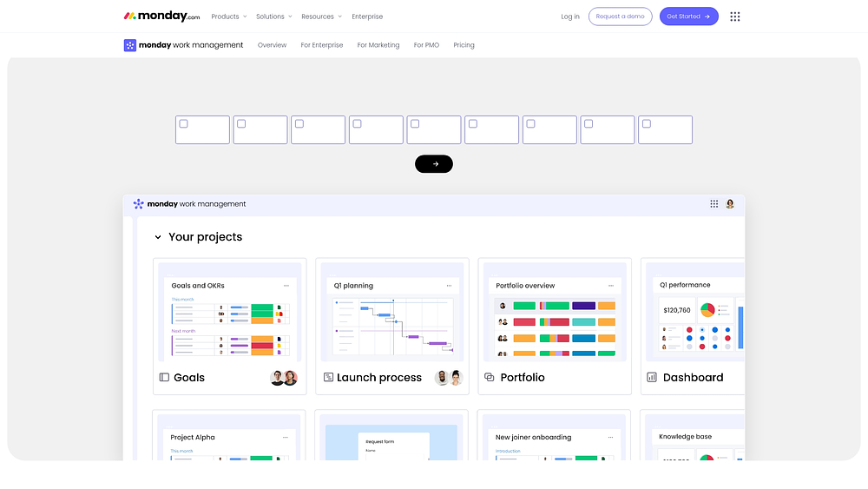Expand the Products dropdown menu
868x489 pixels.
coord(228,17)
